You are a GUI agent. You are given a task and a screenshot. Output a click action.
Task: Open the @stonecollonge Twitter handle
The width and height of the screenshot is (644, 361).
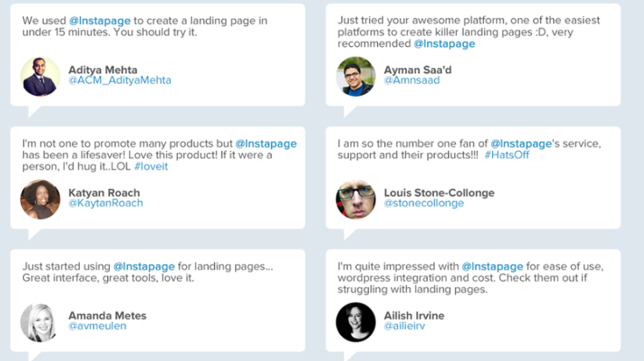click(423, 204)
